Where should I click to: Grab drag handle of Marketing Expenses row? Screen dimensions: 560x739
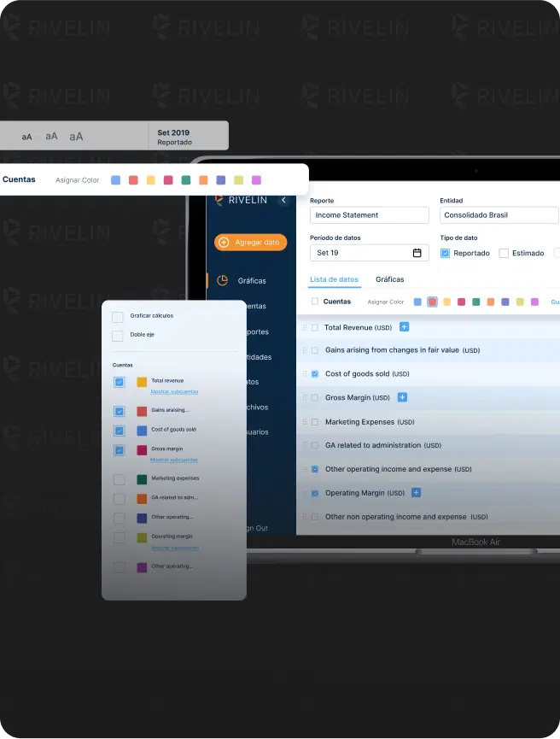pos(305,422)
